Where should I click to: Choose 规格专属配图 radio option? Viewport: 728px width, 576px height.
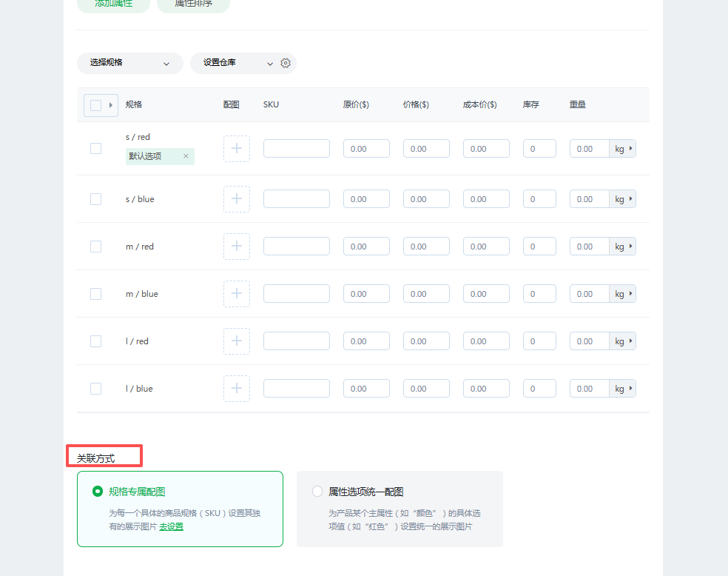click(x=98, y=492)
